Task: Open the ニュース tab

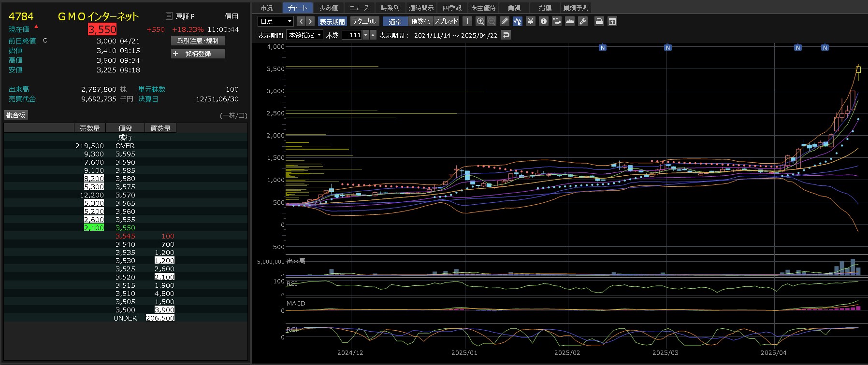Action: coord(360,8)
